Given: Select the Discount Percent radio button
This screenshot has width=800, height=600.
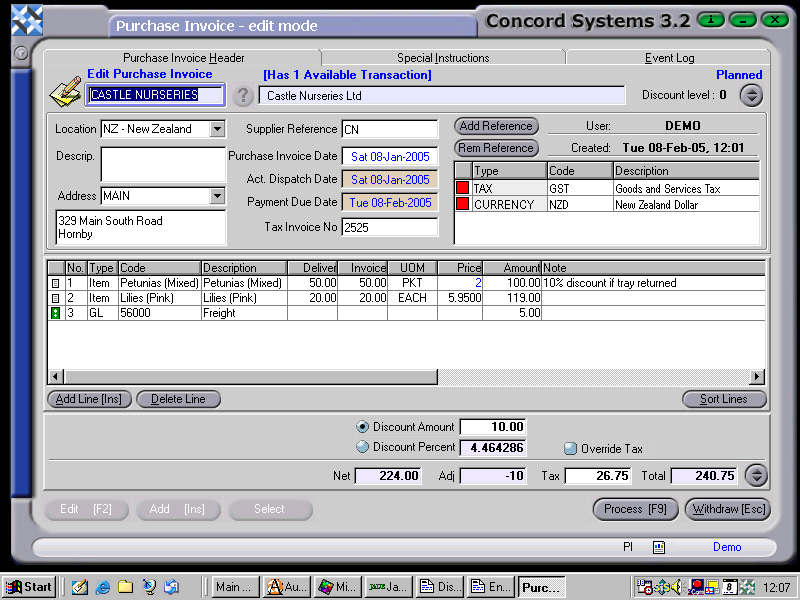Looking at the screenshot, I should (362, 447).
